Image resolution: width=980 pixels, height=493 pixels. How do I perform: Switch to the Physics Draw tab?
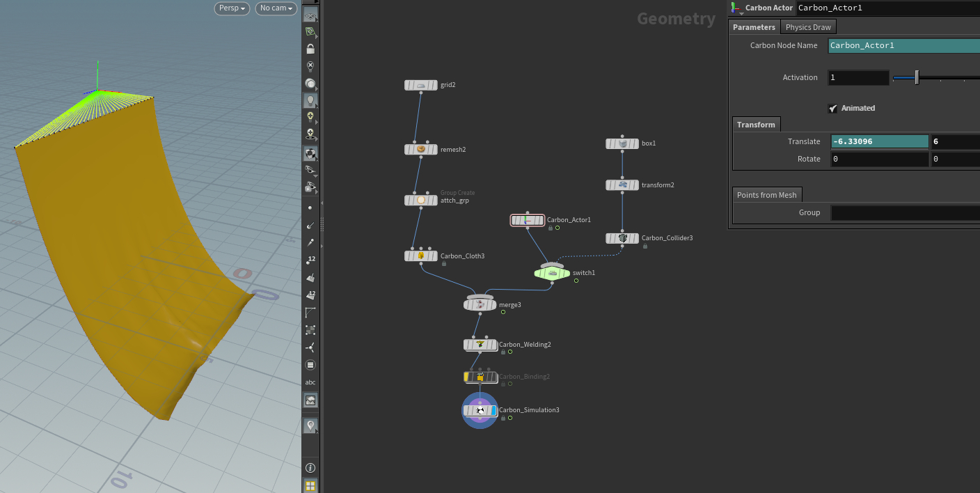(x=807, y=27)
